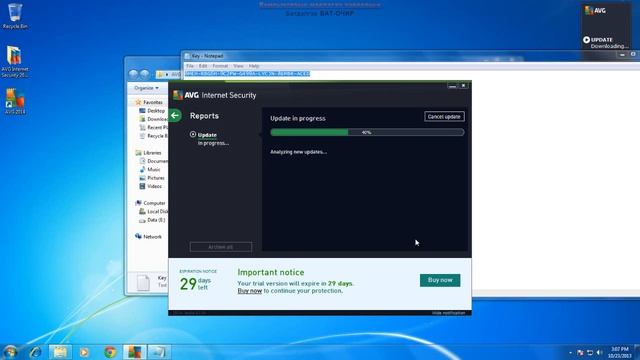Screen dimensions: 640x360
Task: Open Notepad Format menu
Action: click(220, 66)
